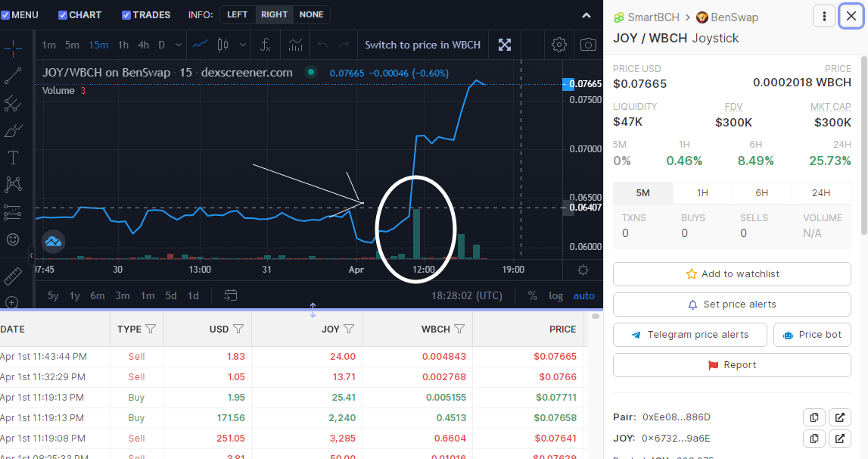This screenshot has width=868, height=459.
Task: Select the brush drawing tool
Action: pyautogui.click(x=13, y=131)
